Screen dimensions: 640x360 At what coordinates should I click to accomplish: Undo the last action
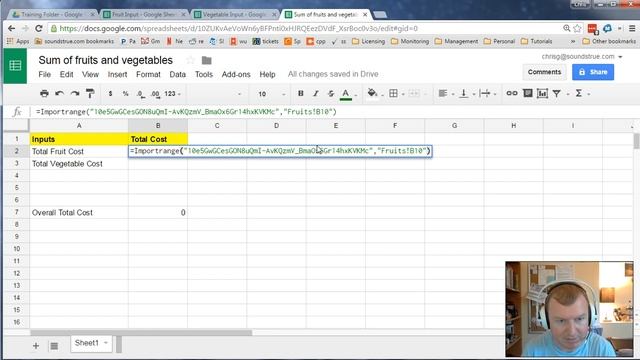click(x=59, y=93)
